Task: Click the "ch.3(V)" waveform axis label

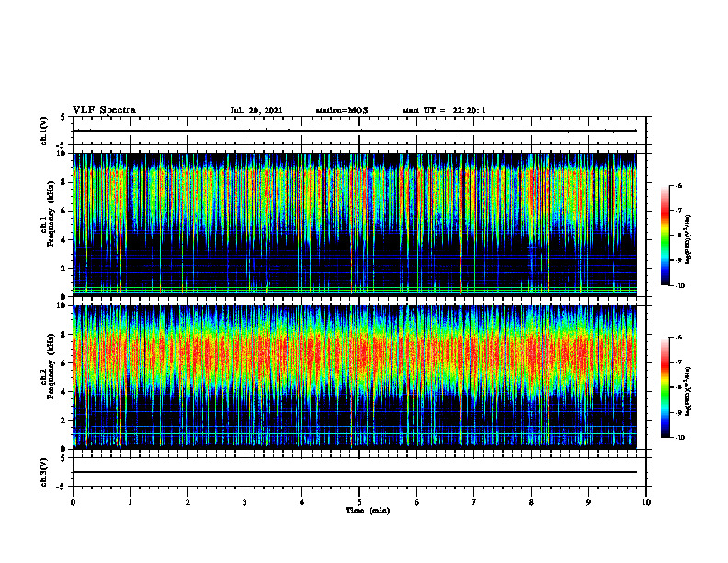Action: (x=43, y=472)
